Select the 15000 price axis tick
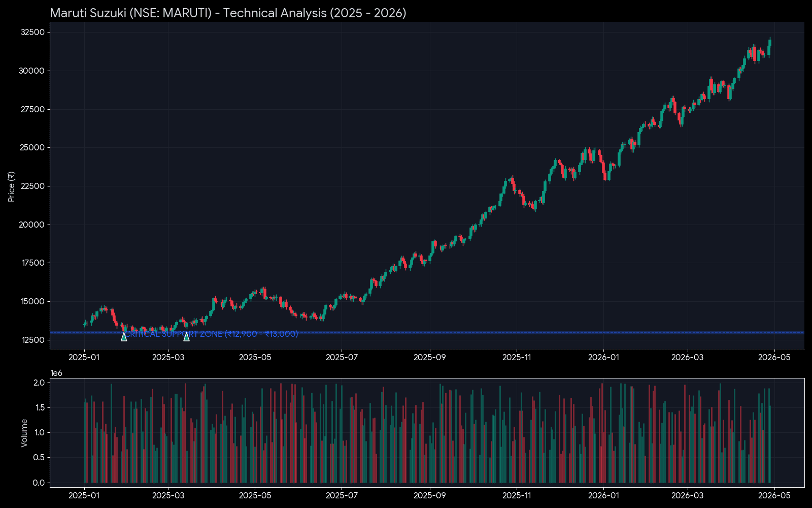 click(32, 301)
